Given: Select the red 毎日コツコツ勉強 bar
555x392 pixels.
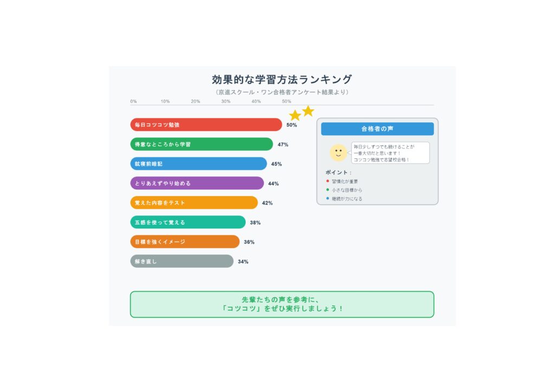Looking at the screenshot, I should 206,125.
